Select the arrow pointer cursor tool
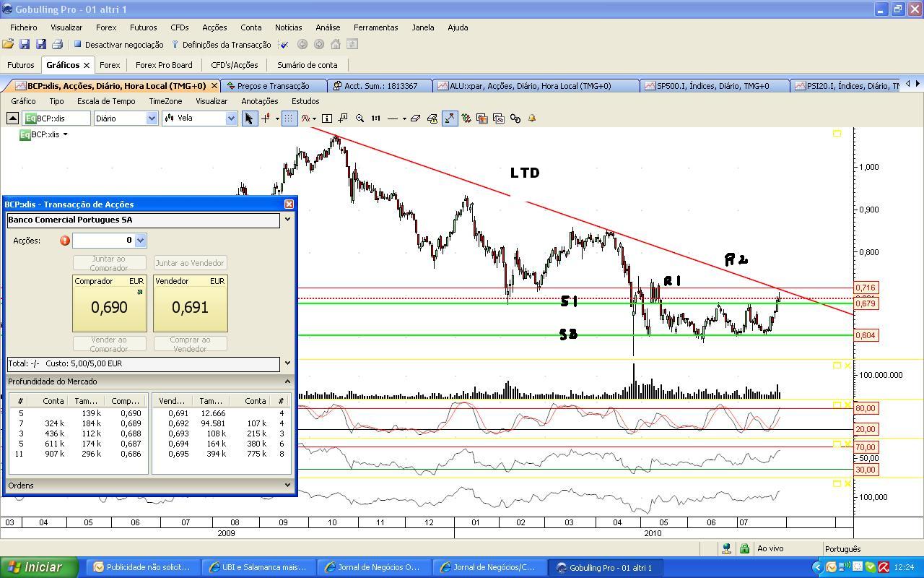This screenshot has width=924, height=578. coord(250,118)
